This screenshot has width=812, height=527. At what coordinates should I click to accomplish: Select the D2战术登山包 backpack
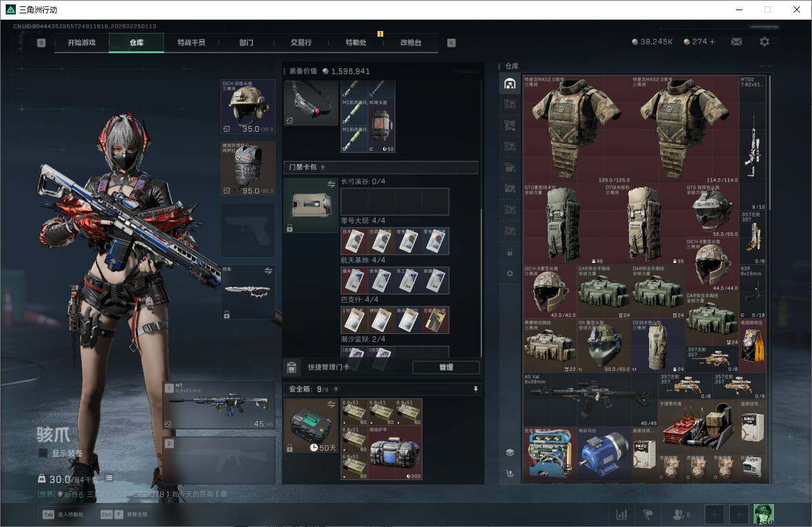(659, 346)
